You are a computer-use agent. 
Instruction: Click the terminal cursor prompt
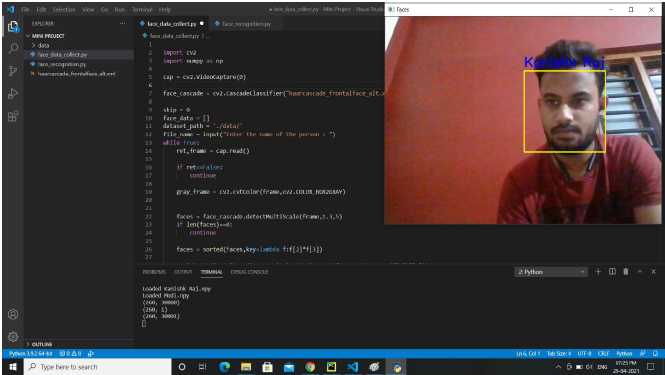tap(144, 324)
